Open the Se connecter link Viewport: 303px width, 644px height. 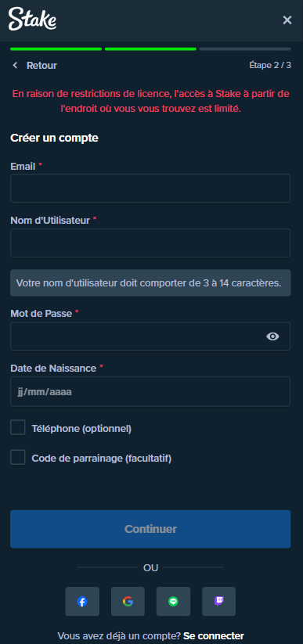214,636
